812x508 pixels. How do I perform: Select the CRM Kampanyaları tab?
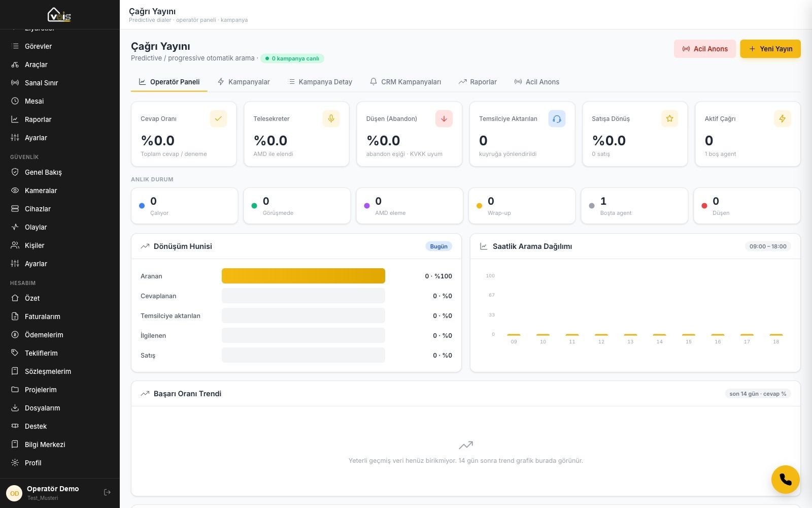click(x=405, y=82)
